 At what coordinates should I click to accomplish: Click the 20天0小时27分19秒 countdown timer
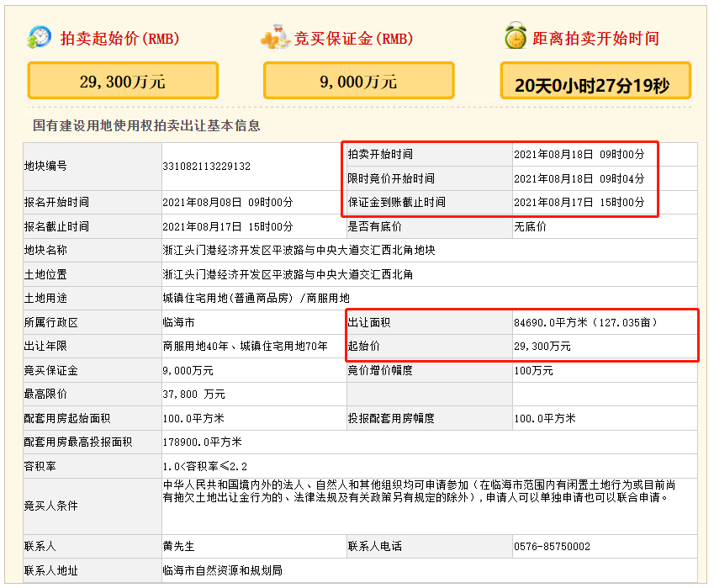[595, 84]
